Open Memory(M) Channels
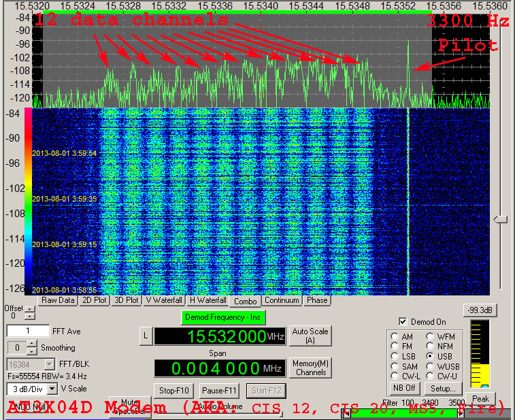 pos(310,368)
